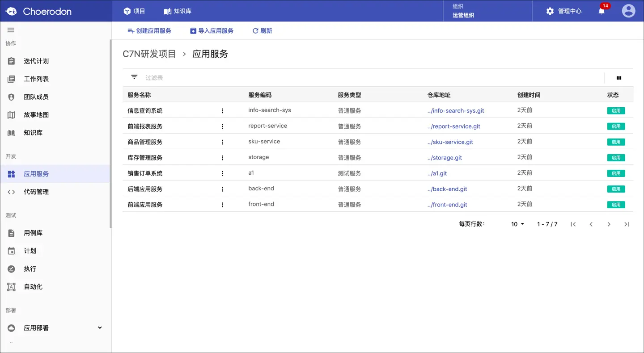Click the 过滤表 filter input field
The width and height of the screenshot is (644, 353).
click(x=371, y=78)
